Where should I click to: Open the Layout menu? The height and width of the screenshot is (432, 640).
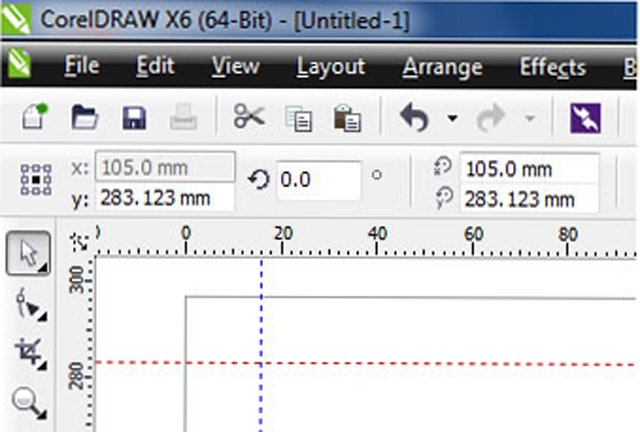[x=331, y=67]
